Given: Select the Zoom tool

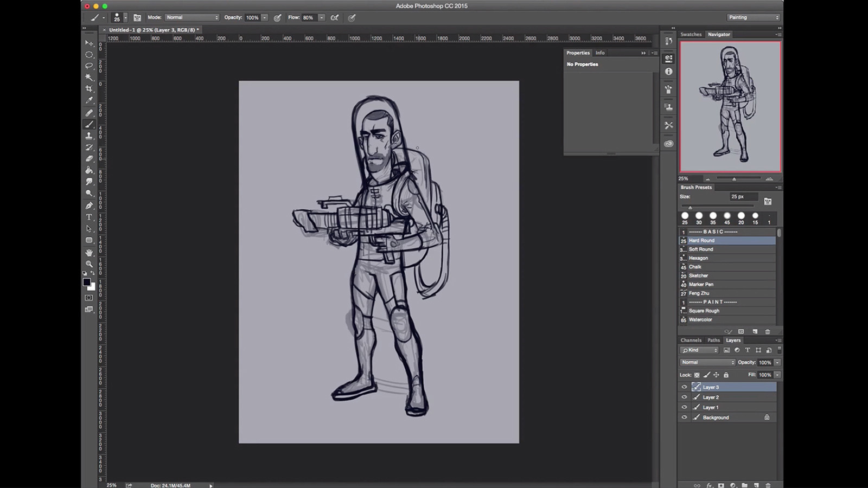Looking at the screenshot, I should (x=90, y=262).
